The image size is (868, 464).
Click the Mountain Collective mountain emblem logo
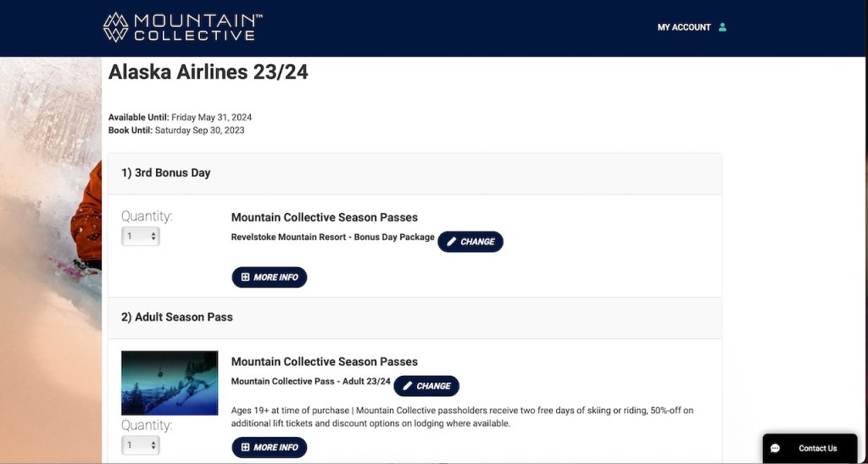[x=115, y=27]
